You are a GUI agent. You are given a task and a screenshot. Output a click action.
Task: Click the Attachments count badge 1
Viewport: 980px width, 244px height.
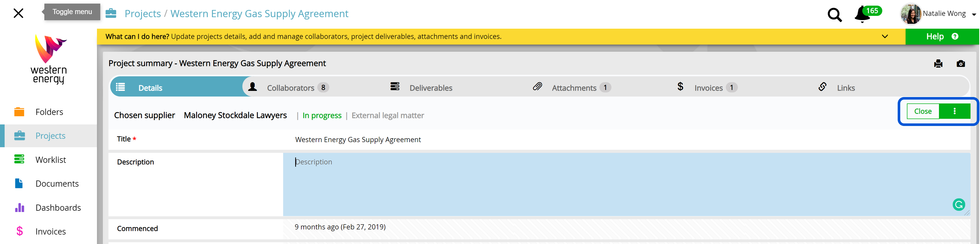point(605,87)
